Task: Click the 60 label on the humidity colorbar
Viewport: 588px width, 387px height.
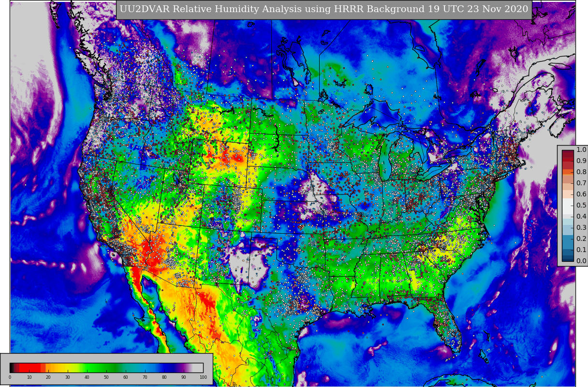Action: 126,377
